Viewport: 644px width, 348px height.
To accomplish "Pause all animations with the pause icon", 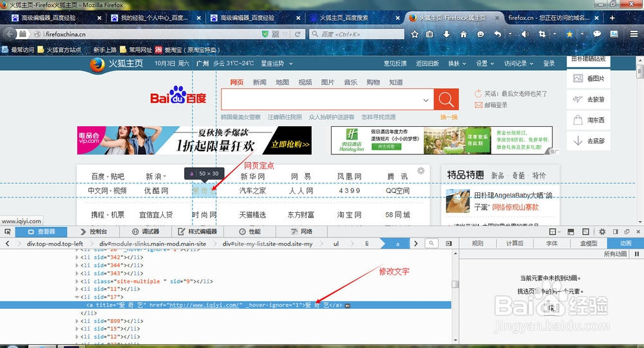I will click(x=637, y=254).
